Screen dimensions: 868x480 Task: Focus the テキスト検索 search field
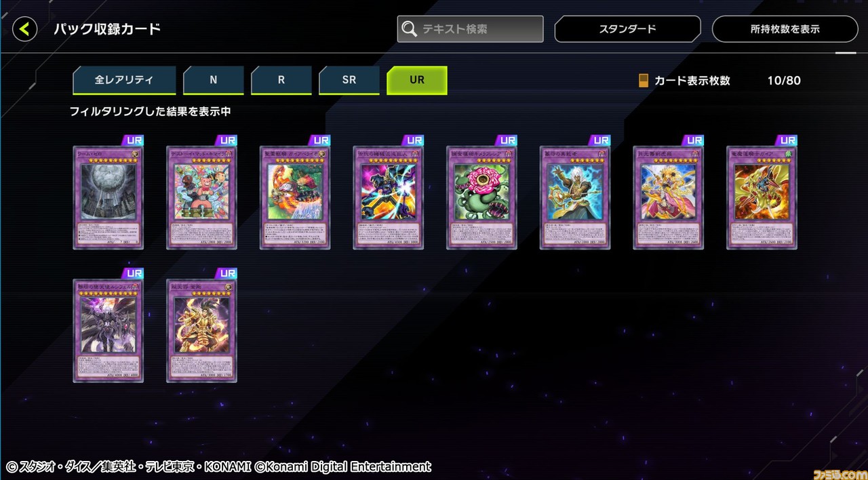coord(470,29)
